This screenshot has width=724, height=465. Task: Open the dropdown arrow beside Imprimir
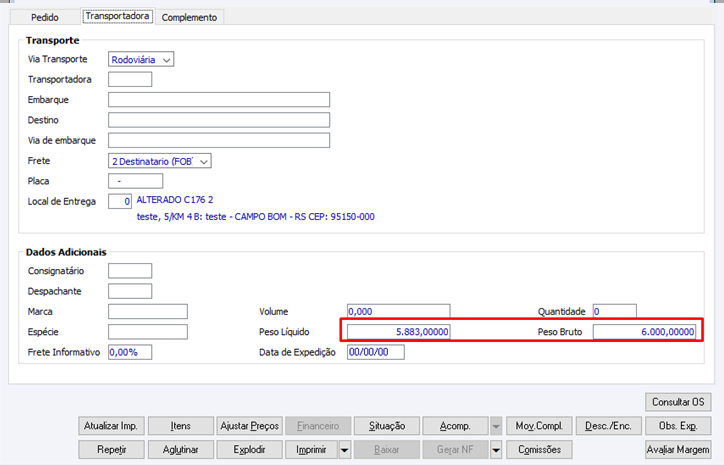(x=344, y=449)
